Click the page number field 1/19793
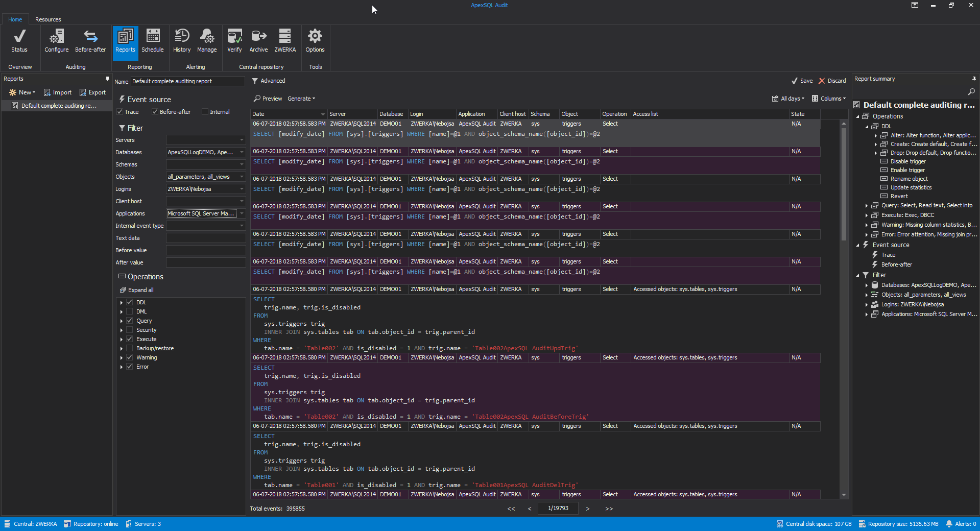980x531 pixels. click(x=558, y=509)
